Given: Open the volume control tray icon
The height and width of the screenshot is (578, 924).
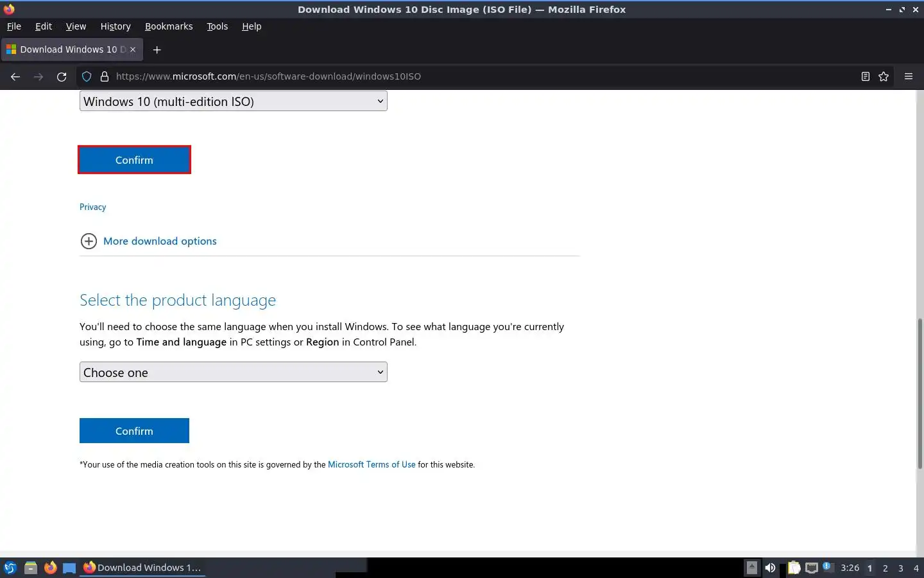Looking at the screenshot, I should pyautogui.click(x=770, y=568).
